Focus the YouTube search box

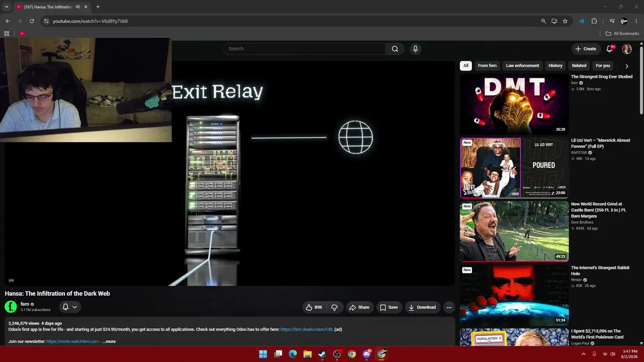(304, 49)
